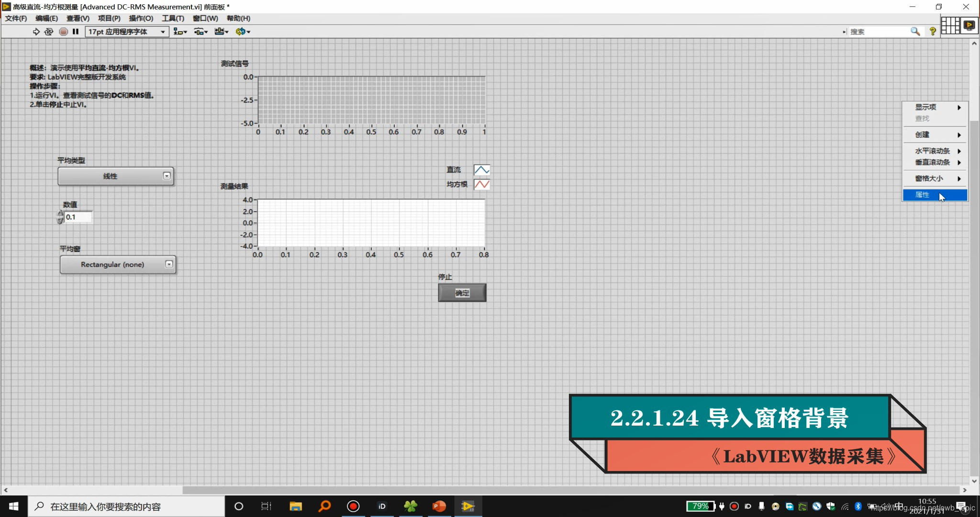
Task: Click the 79% battery indicator
Action: point(701,506)
